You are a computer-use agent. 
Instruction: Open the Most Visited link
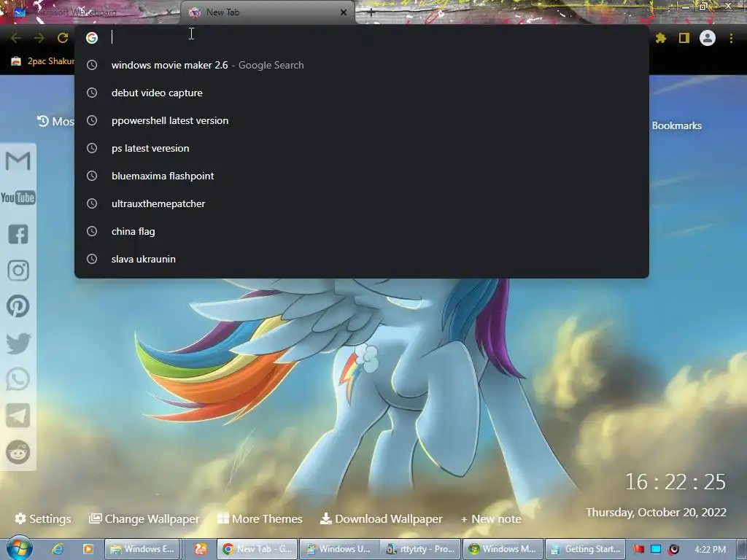(x=55, y=122)
